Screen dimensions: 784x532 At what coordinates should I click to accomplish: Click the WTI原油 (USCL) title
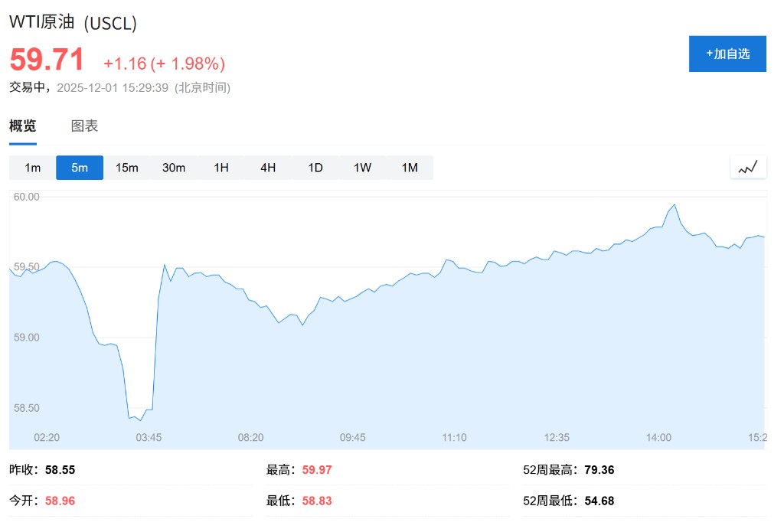click(x=73, y=23)
